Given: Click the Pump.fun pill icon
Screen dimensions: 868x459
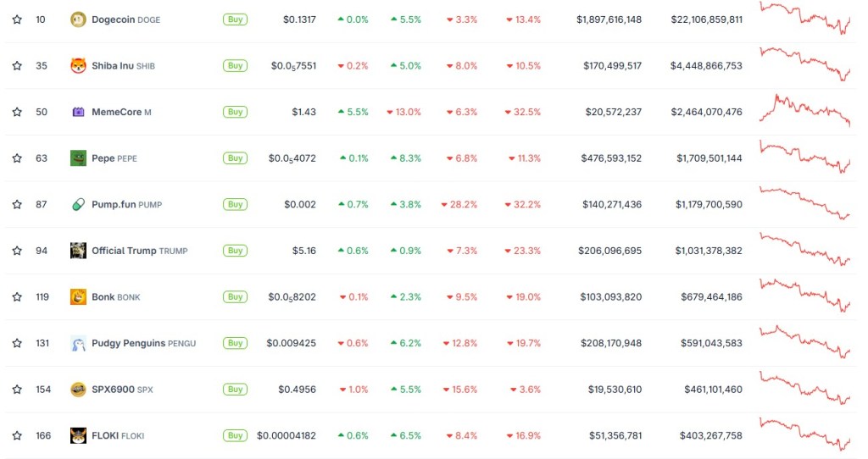Looking at the screenshot, I should coord(78,204).
